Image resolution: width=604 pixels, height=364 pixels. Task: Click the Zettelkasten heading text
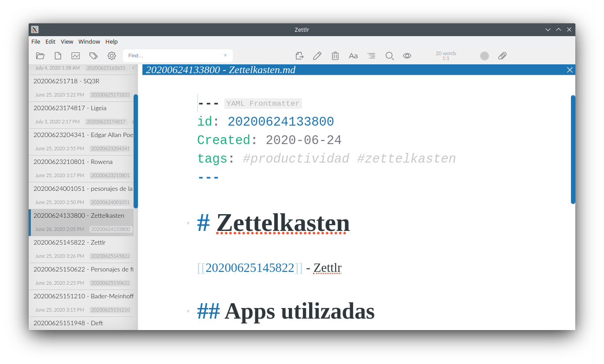coord(283,223)
